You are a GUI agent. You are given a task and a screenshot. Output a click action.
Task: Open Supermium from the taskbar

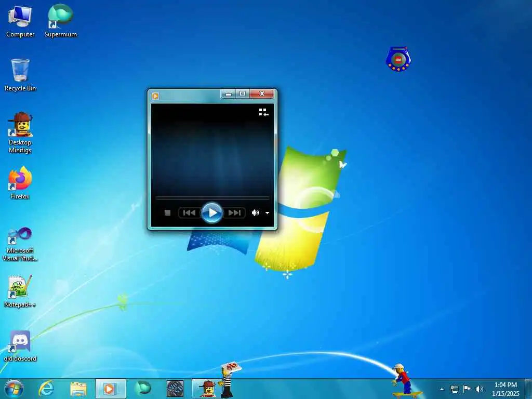click(143, 389)
